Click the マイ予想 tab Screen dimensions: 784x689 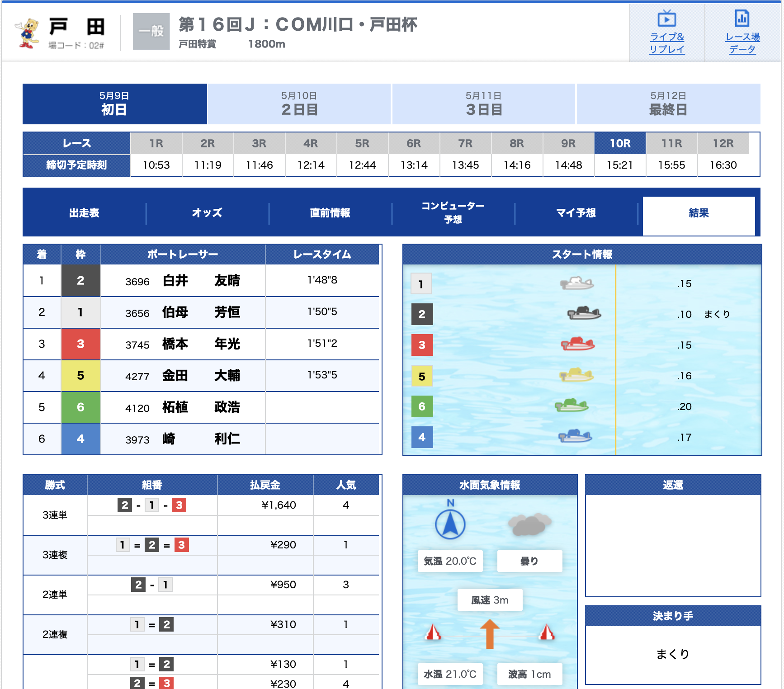(576, 213)
